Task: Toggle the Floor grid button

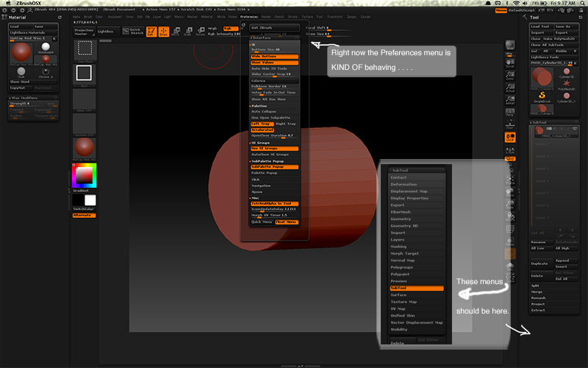Action: click(510, 124)
